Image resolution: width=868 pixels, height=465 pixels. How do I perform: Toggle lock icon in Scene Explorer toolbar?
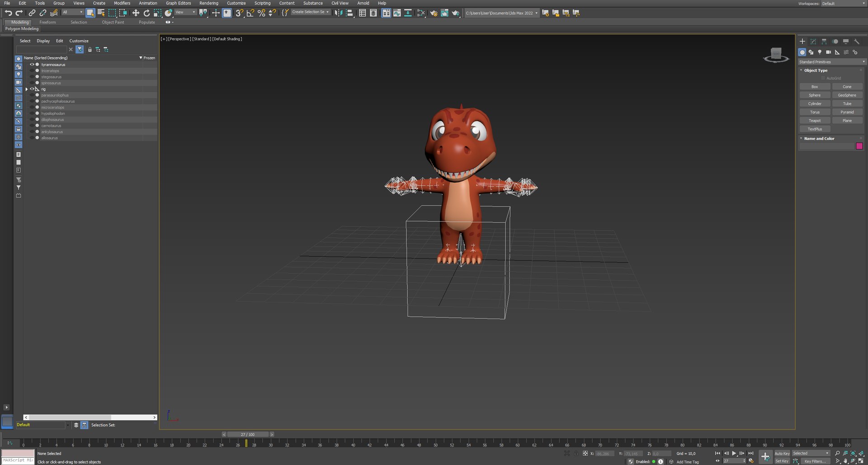coord(90,49)
